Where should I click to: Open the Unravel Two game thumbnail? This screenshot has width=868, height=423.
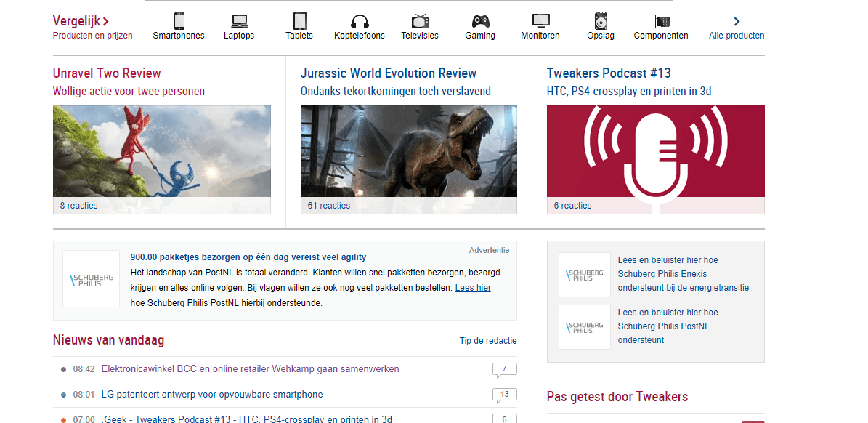point(162,151)
